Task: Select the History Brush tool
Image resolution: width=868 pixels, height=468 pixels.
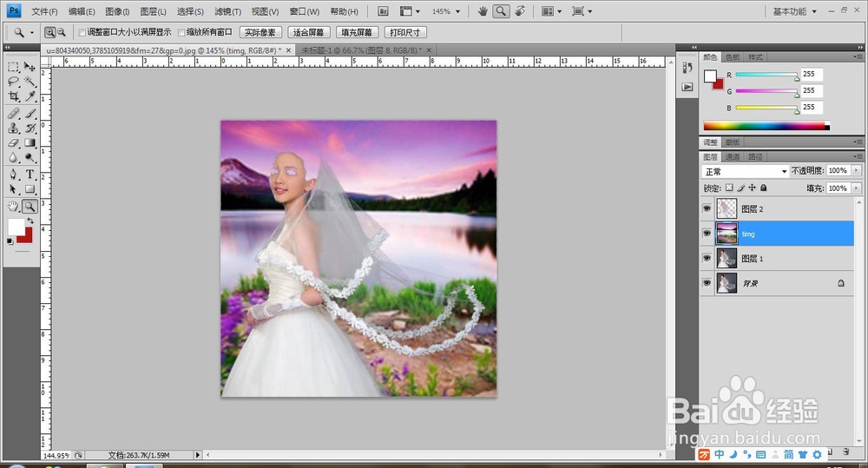Action: (x=30, y=129)
